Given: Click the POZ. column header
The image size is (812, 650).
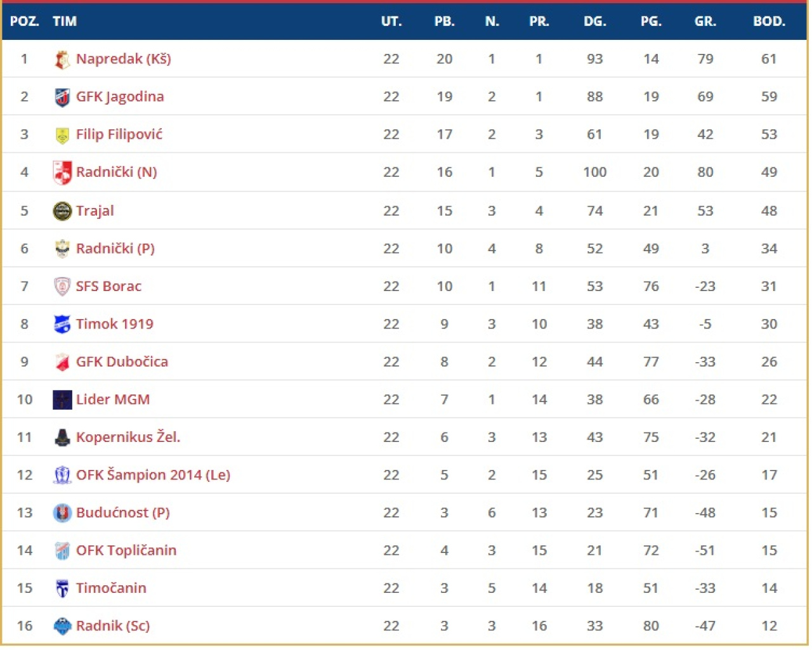Looking at the screenshot, I should [24, 22].
